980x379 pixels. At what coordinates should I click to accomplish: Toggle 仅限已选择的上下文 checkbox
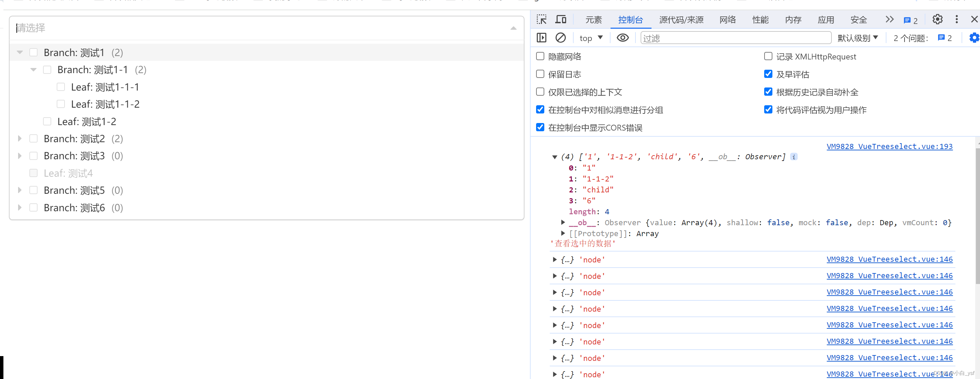540,92
